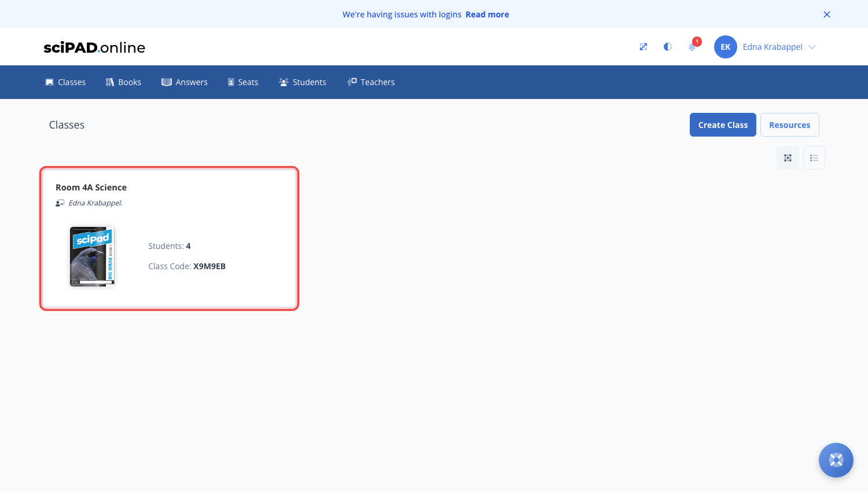Screen dimensions: 868x492
Task: Open the Seats menu item
Action: point(242,82)
